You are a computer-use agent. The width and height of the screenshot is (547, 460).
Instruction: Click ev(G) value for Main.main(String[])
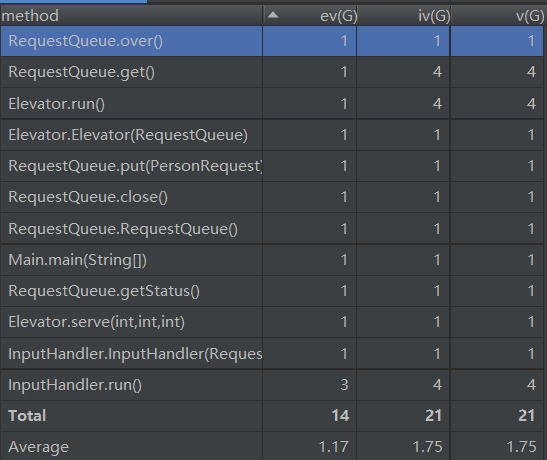coord(344,260)
